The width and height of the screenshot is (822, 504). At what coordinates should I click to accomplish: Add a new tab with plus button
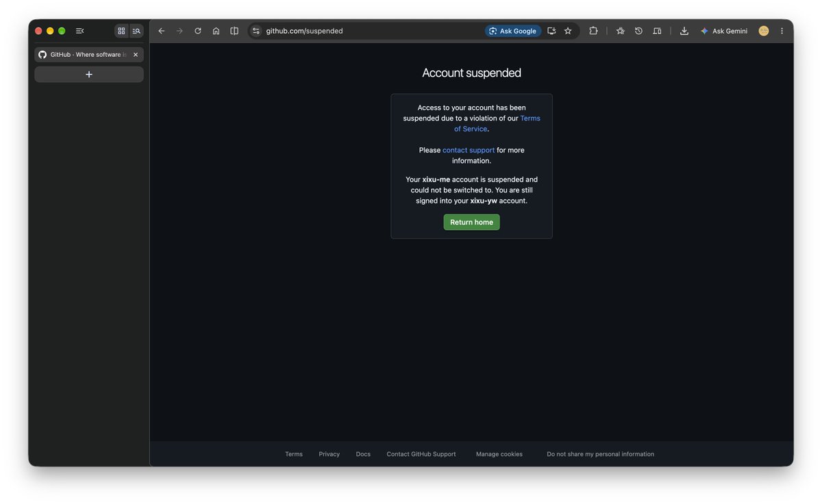[89, 74]
